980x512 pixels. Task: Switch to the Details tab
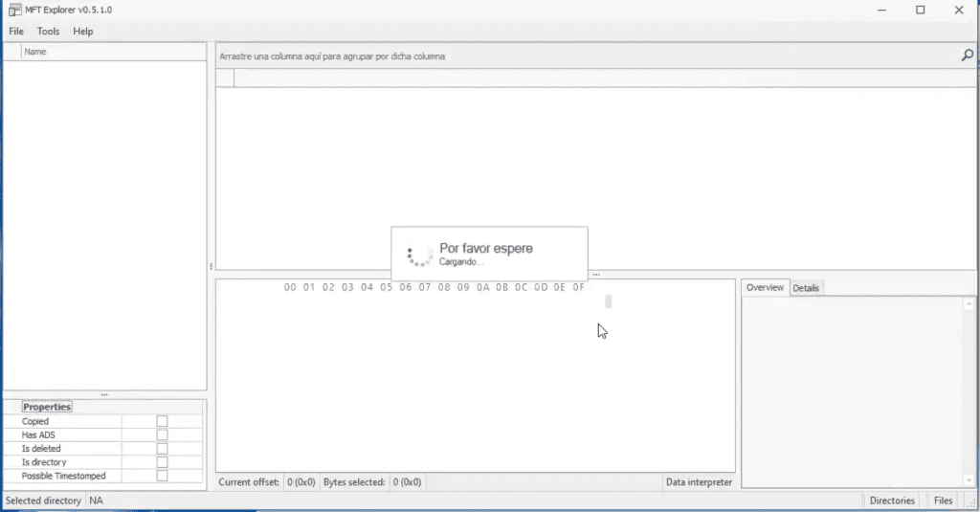pyautogui.click(x=806, y=288)
